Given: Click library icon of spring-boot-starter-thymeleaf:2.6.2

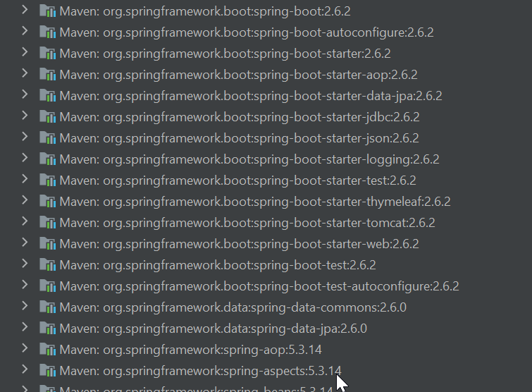Looking at the screenshot, I should 47,201.
